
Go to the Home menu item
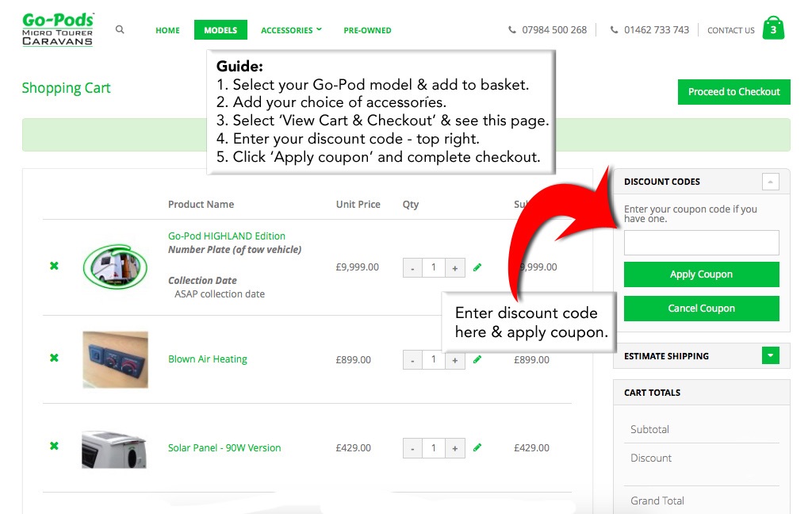[x=168, y=30]
